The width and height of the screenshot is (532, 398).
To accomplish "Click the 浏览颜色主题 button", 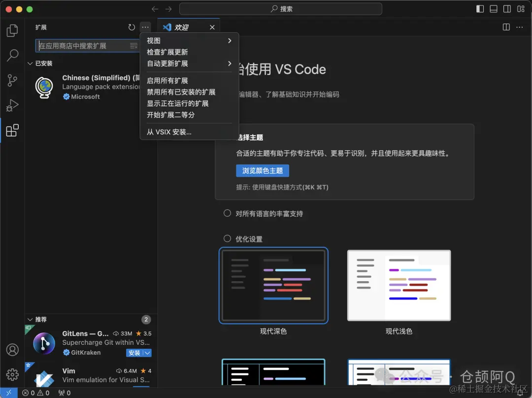I will [x=263, y=170].
